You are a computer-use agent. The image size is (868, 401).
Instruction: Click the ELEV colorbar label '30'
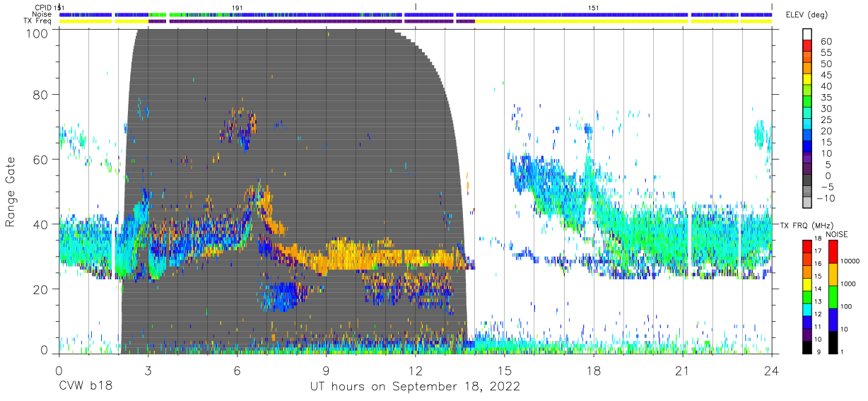pos(825,108)
